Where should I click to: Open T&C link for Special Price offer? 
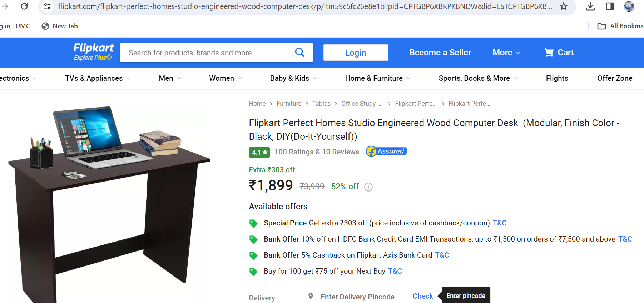[x=500, y=223]
